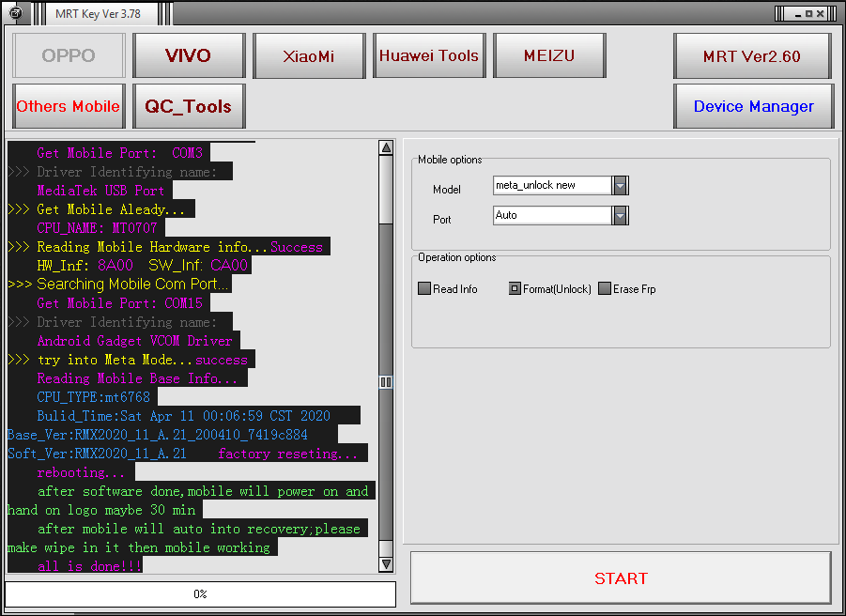Open Others Mobile section

pyautogui.click(x=69, y=106)
